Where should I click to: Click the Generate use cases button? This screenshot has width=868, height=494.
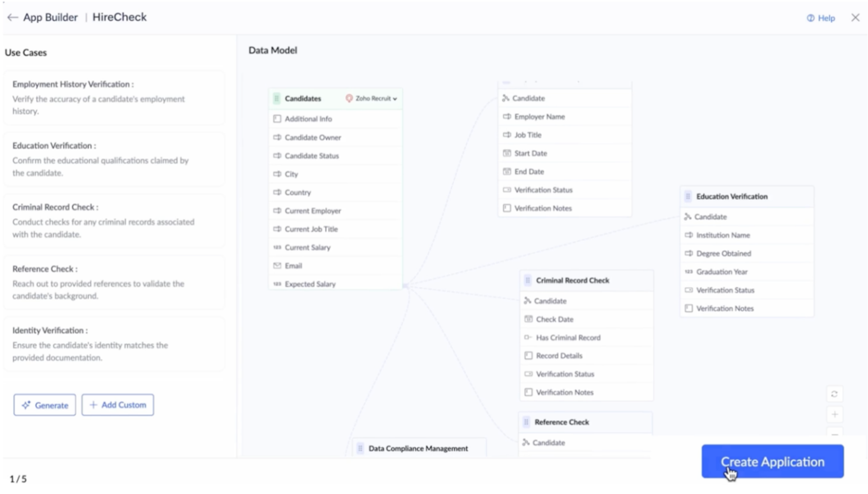pos(44,405)
